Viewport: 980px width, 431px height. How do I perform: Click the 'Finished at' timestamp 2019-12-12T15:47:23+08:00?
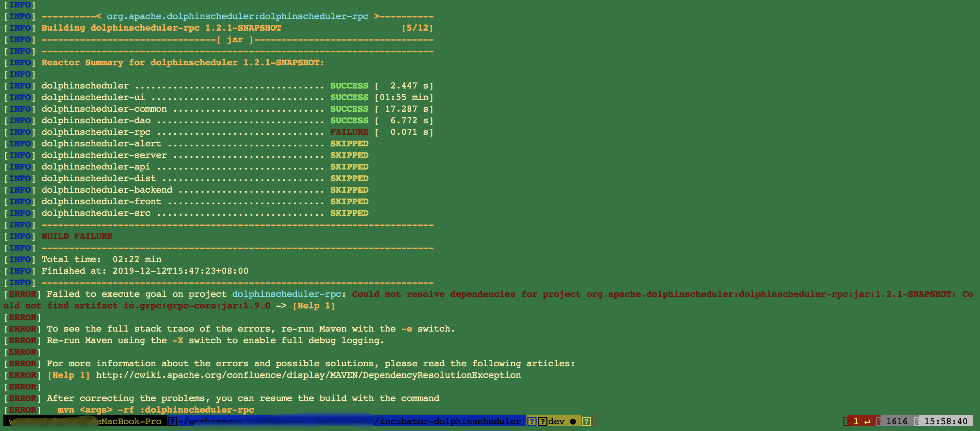[x=180, y=271]
